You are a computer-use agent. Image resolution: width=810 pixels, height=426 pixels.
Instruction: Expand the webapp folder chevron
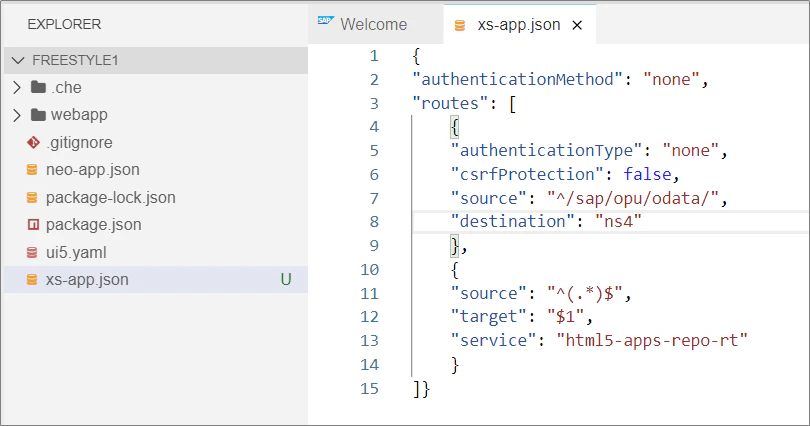(17, 115)
